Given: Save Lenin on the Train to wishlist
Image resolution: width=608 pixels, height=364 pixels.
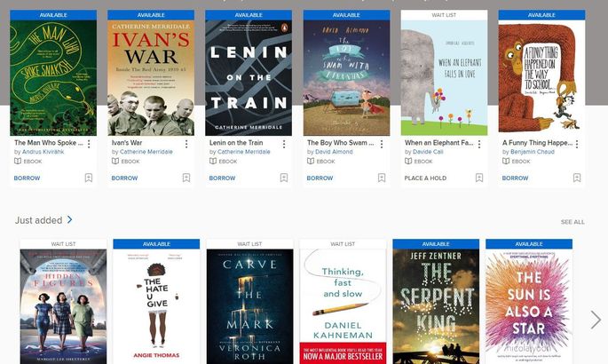Looking at the screenshot, I should (284, 178).
